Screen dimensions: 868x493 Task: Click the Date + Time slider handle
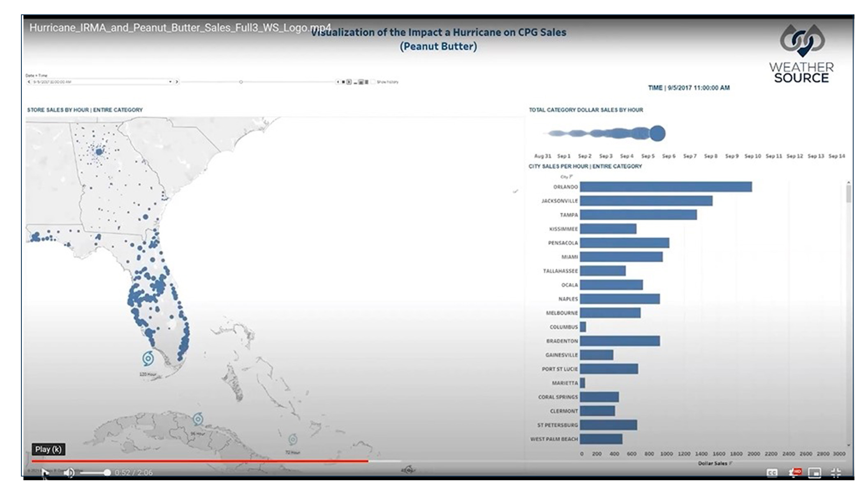coord(241,82)
